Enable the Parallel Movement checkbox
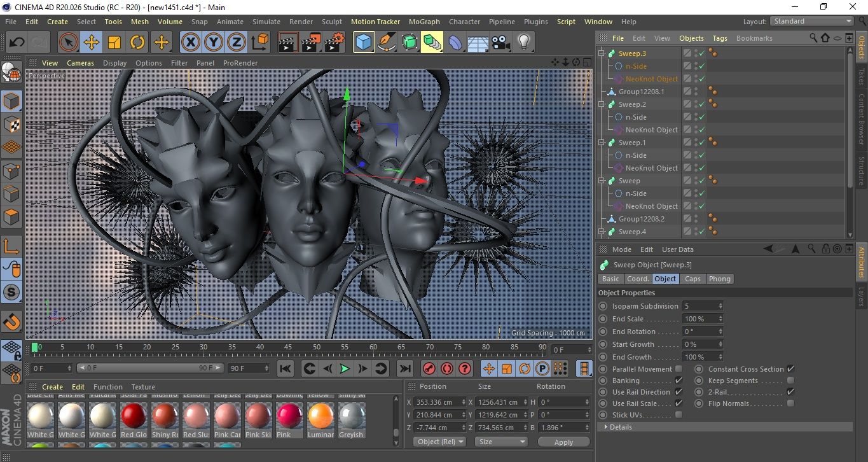Screen dimensions: 868x462 pyautogui.click(x=679, y=369)
